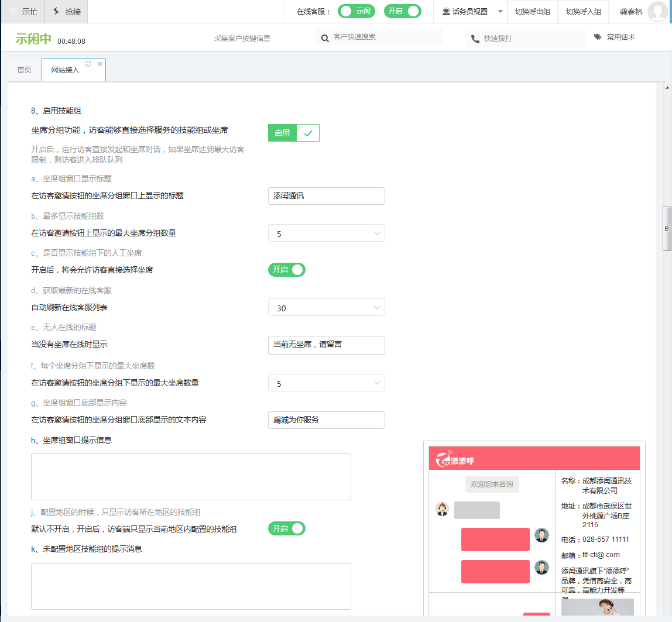Click the 抢接 lightning icon button

[x=66, y=12]
